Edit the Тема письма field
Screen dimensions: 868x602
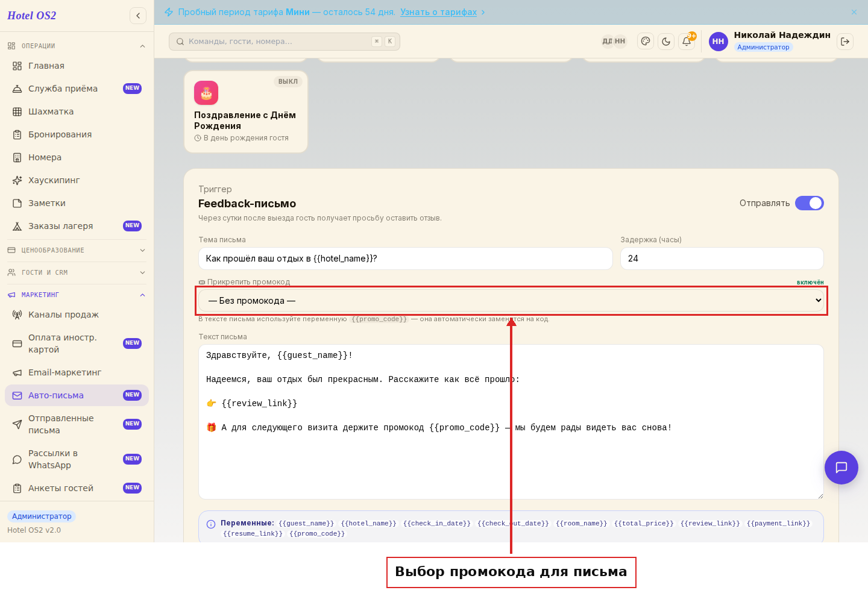tap(406, 259)
